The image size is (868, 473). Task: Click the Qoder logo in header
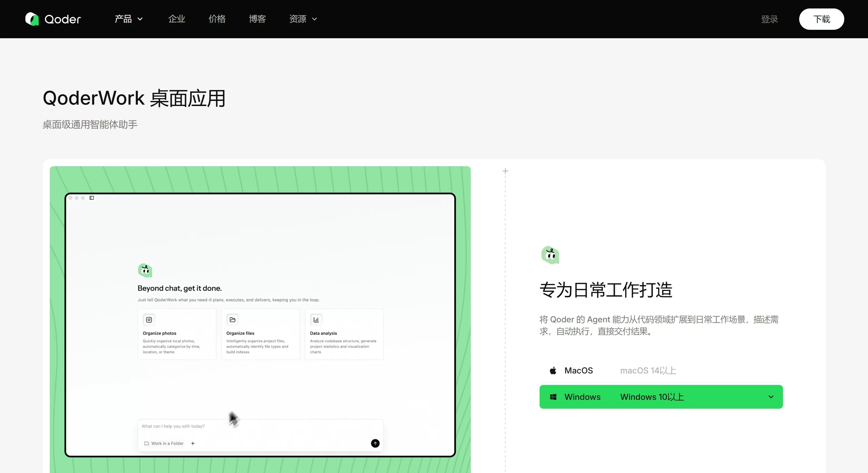53,19
